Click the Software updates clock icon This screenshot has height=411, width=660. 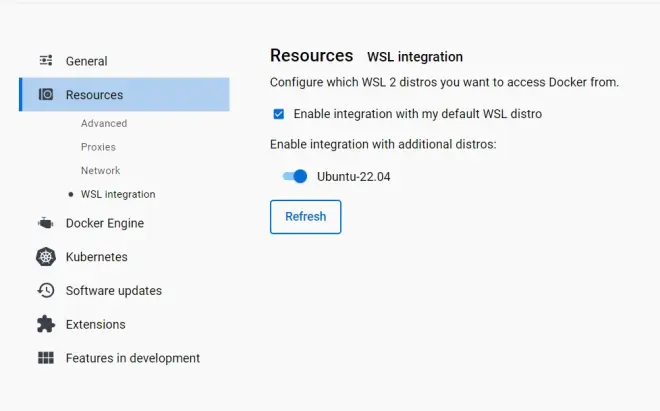click(x=46, y=290)
